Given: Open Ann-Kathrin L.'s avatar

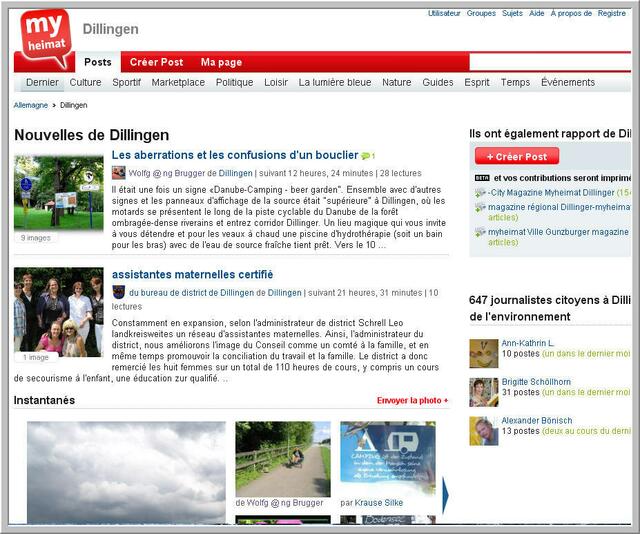Looking at the screenshot, I should 484,353.
